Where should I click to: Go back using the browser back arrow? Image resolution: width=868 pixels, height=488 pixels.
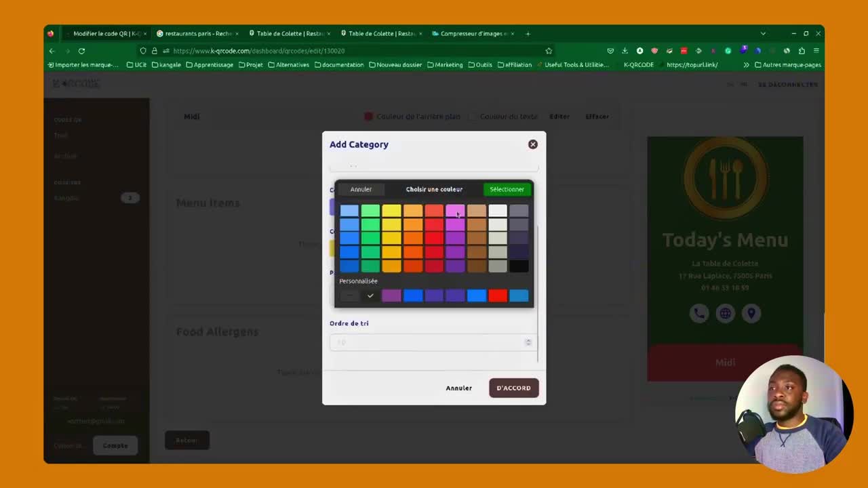(x=52, y=51)
